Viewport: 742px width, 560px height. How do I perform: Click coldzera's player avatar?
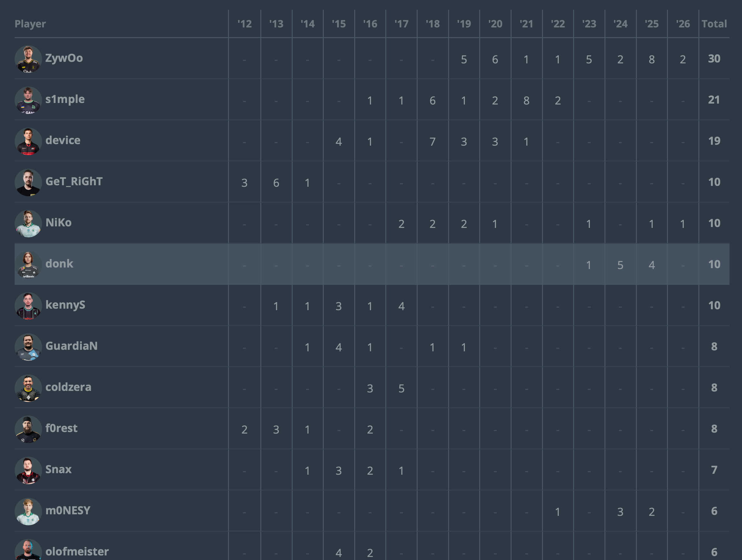point(28,388)
